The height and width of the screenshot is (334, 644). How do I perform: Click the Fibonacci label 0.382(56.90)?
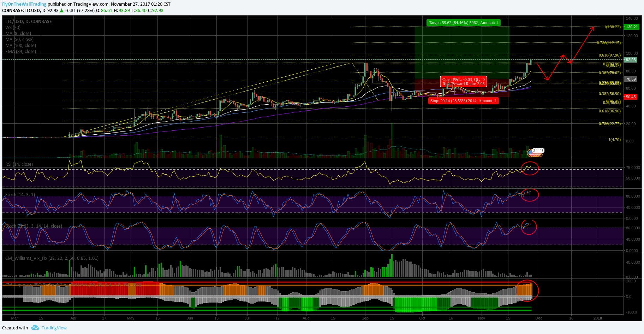click(610, 94)
